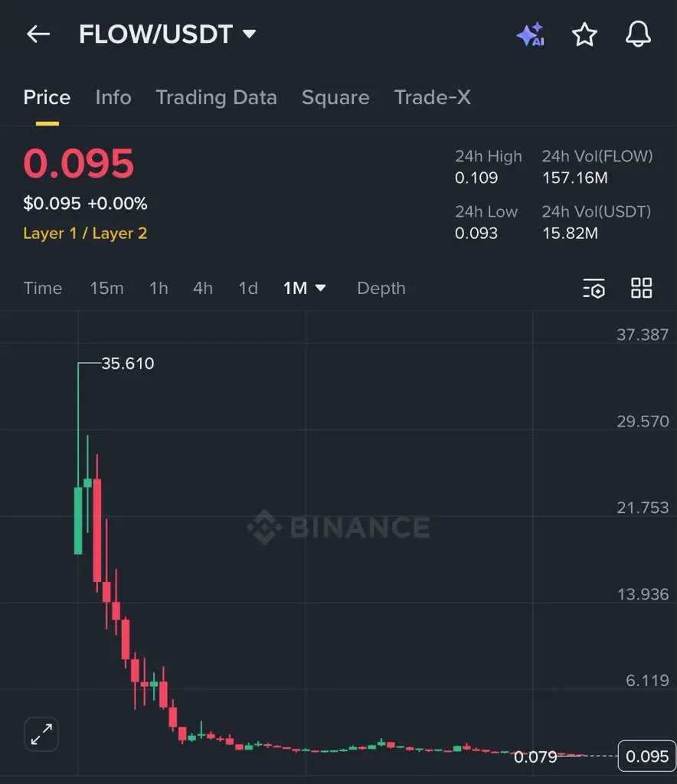Tap the back arrow icon
This screenshot has height=784, width=677.
pyautogui.click(x=38, y=34)
